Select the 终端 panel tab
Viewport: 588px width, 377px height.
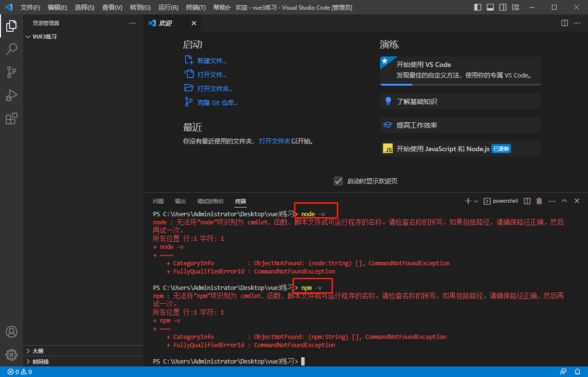[x=241, y=201]
